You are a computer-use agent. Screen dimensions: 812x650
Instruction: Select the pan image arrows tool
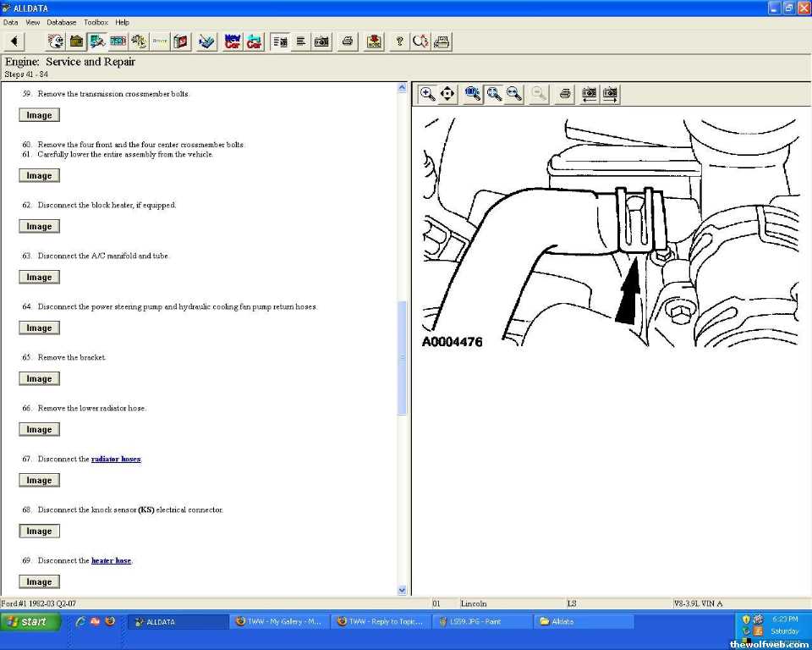(447, 94)
